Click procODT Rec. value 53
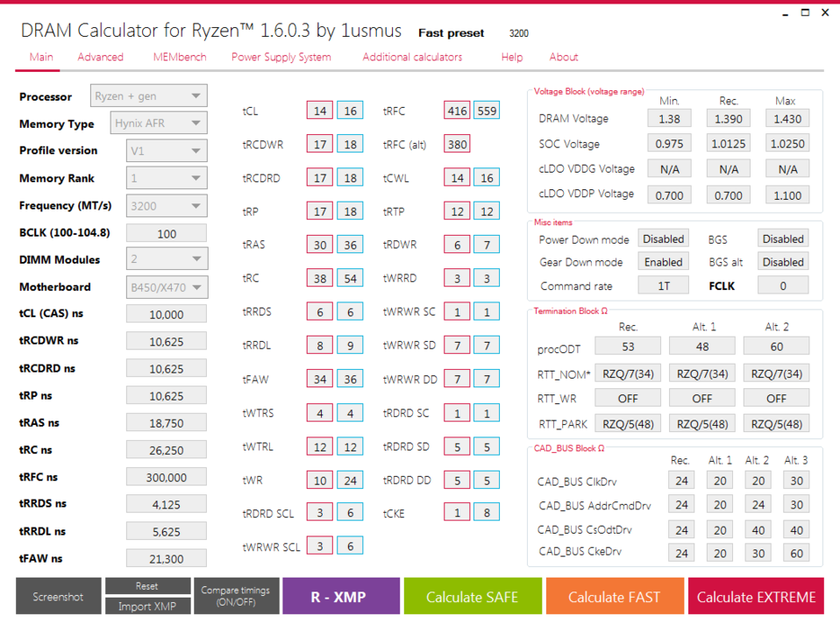This screenshot has height=631, width=840. (x=628, y=346)
